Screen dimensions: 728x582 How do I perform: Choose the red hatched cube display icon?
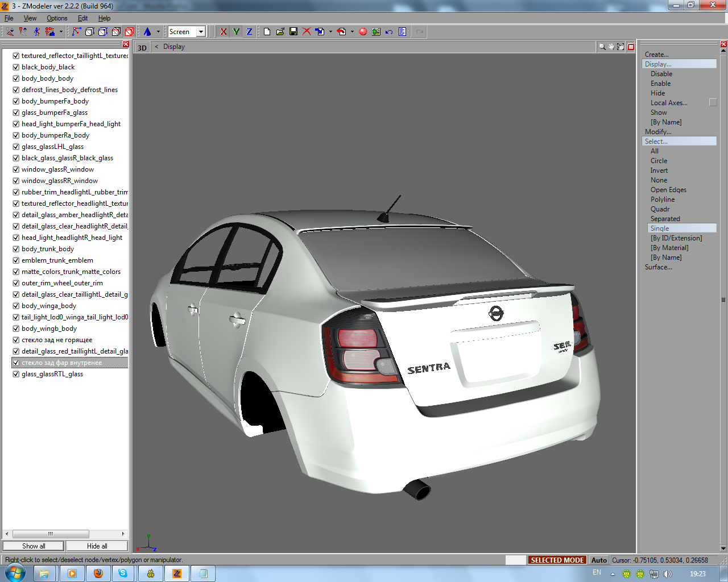[116, 32]
